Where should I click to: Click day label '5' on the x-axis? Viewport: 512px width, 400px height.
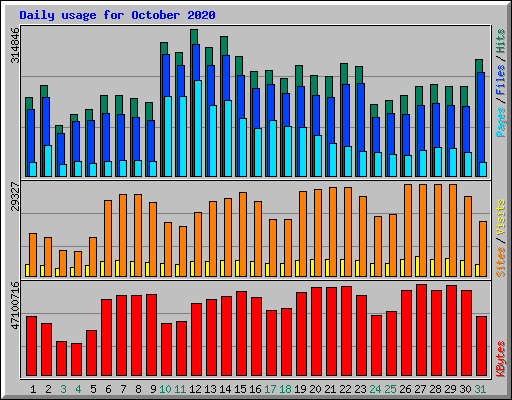click(93, 389)
